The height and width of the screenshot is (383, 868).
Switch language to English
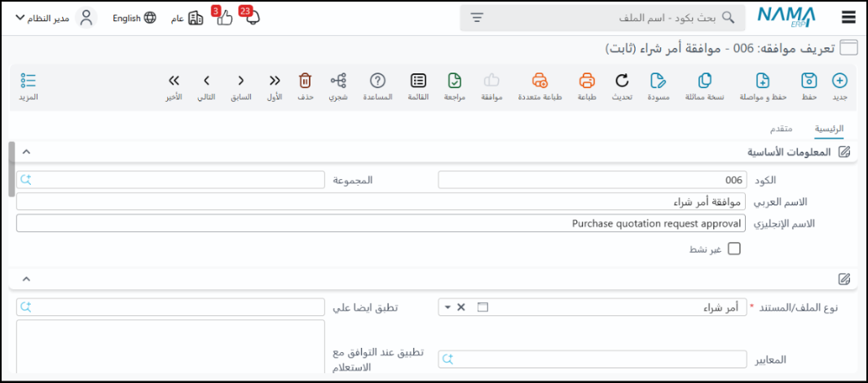(x=134, y=18)
